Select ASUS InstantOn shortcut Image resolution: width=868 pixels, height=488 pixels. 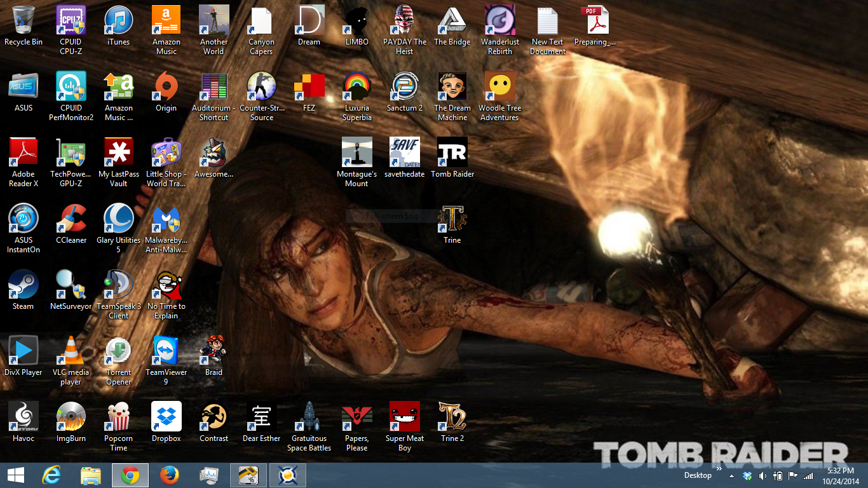24,219
